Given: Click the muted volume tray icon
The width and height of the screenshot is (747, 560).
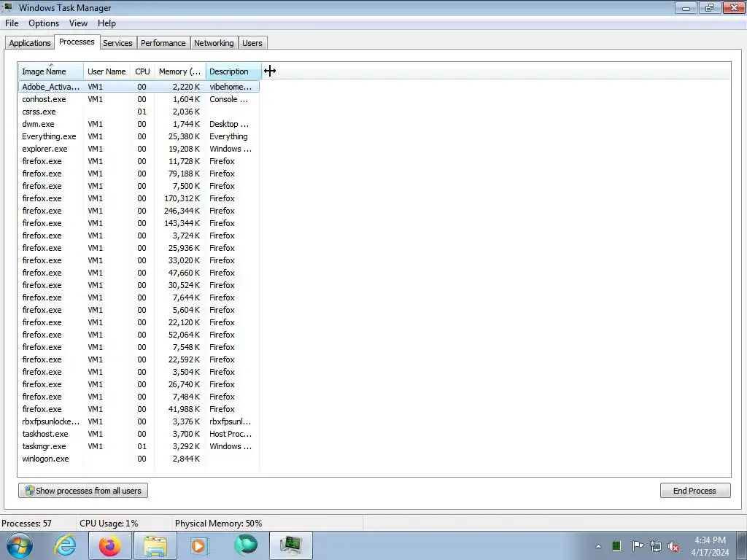Looking at the screenshot, I should pyautogui.click(x=673, y=546).
